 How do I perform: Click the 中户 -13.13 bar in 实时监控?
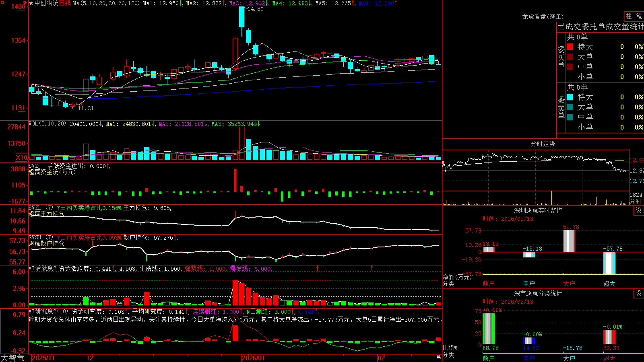(x=529, y=255)
